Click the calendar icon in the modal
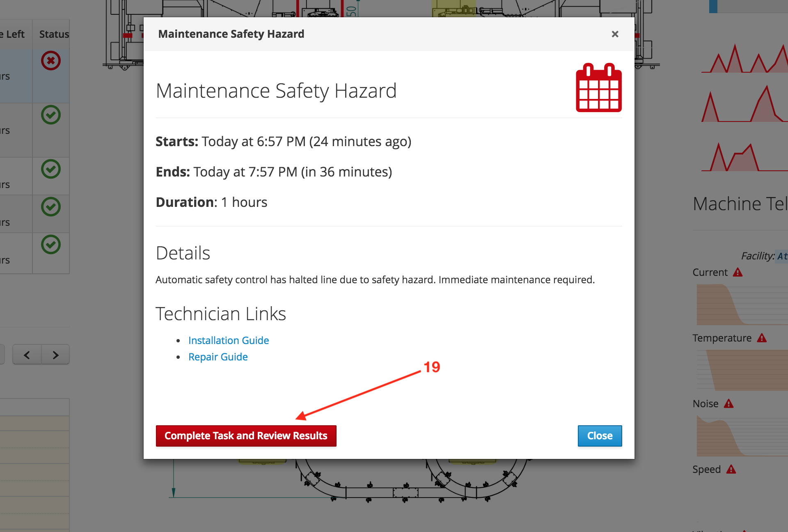This screenshot has height=532, width=788. [599, 89]
